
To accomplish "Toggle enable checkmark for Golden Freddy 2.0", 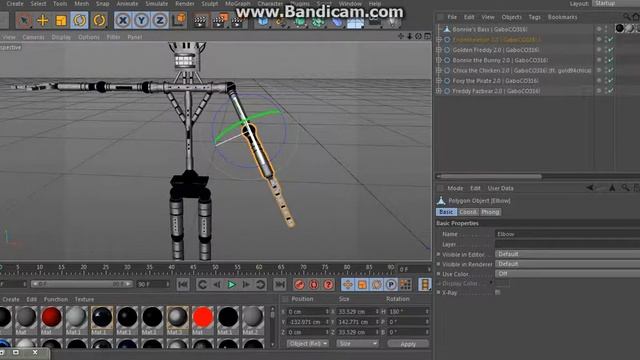I will click(611, 50).
